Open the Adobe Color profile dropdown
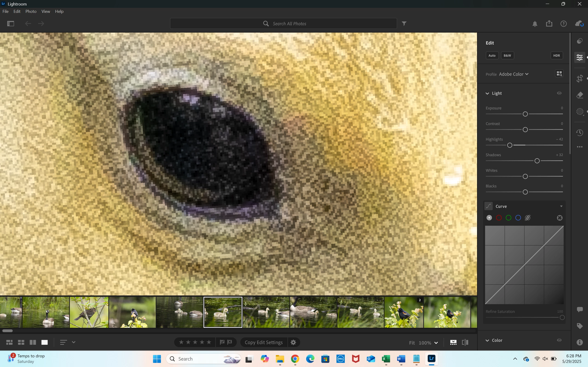Image resolution: width=588 pixels, height=367 pixels. 514,74
